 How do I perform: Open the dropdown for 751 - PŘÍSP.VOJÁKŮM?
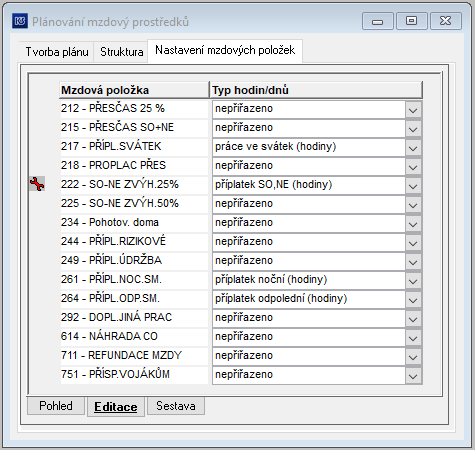[x=413, y=376]
